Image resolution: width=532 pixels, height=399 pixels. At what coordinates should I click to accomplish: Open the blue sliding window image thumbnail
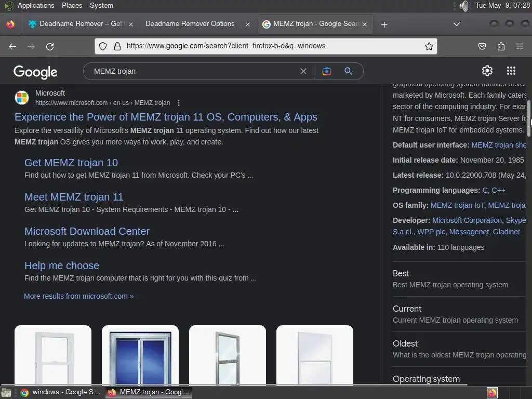pyautogui.click(x=140, y=355)
